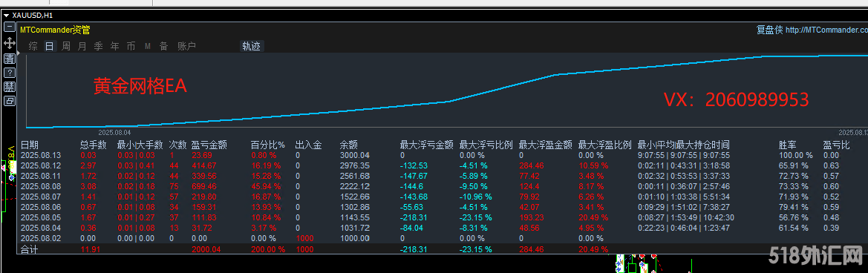Click the 禁 icon in the left sidebar
This screenshot has height=273, width=868.
pos(9,87)
